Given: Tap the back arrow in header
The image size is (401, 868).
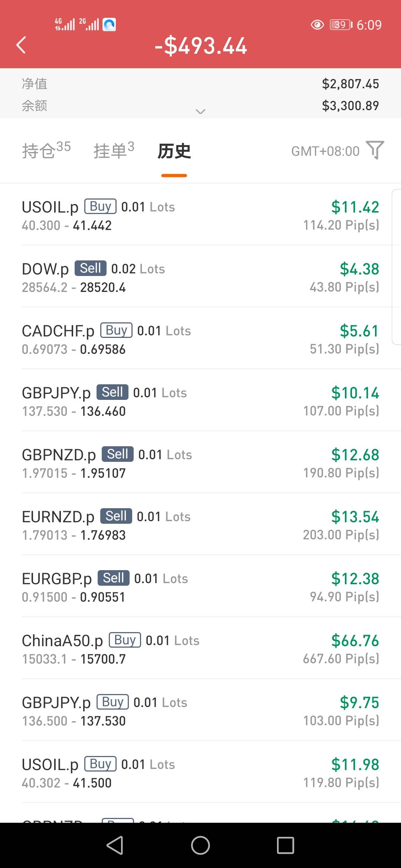Looking at the screenshot, I should pyautogui.click(x=21, y=45).
